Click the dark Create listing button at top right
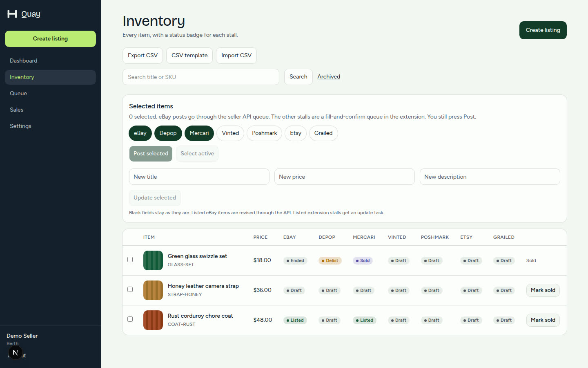Screen dimensions: 588x368 [543, 30]
